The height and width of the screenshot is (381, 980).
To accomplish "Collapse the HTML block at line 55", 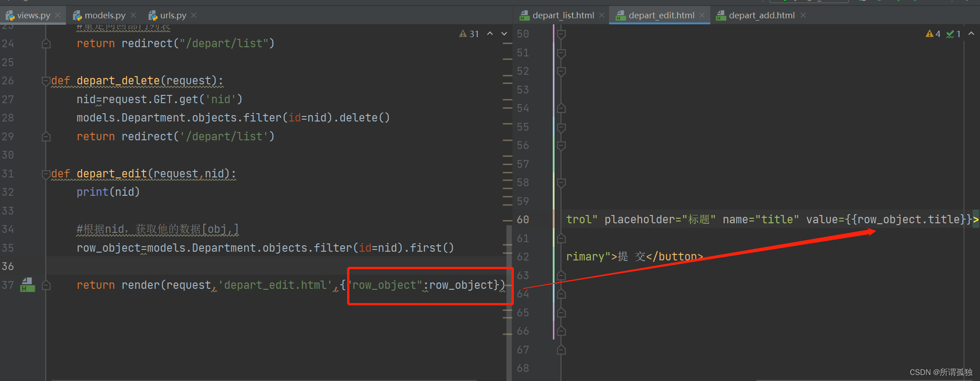I will [x=561, y=127].
